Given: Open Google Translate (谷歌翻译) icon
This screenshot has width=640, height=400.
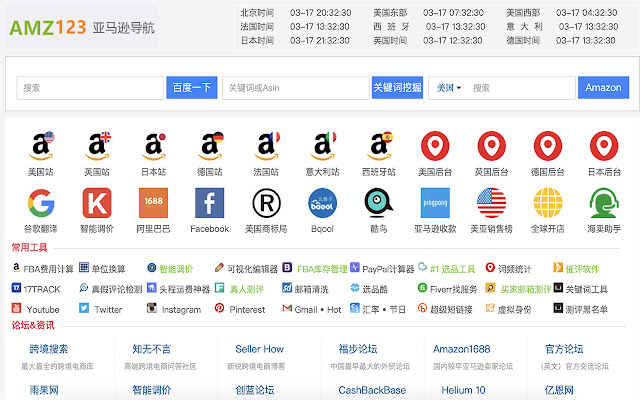Looking at the screenshot, I should [x=41, y=203].
